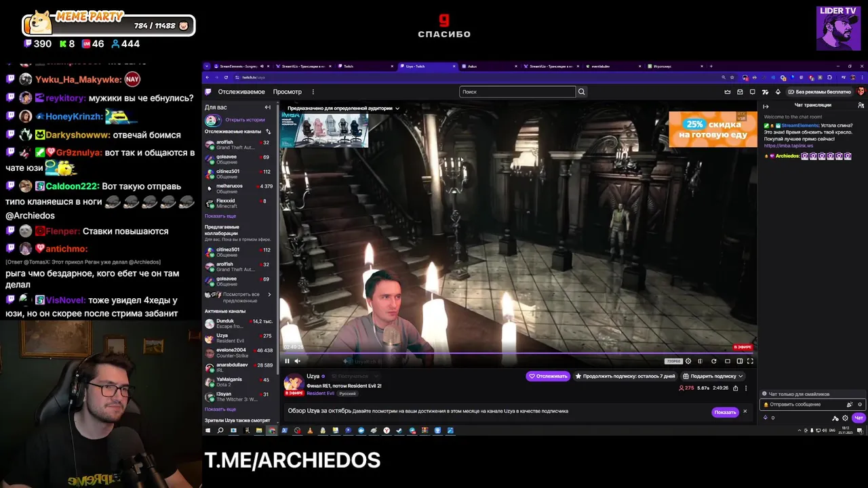Screen dimensions: 868x488
Task: Open chat community users icon
Action: (861, 106)
